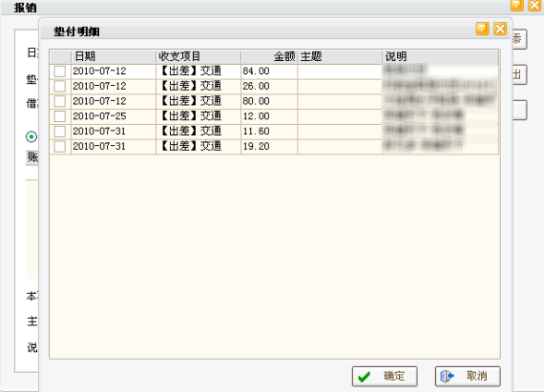Click the exit door icon on 取消
The image size is (544, 392).
click(x=447, y=376)
